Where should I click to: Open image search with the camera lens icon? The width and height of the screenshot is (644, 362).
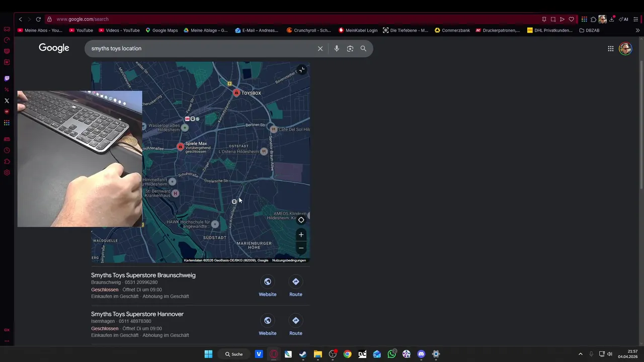[x=350, y=49]
